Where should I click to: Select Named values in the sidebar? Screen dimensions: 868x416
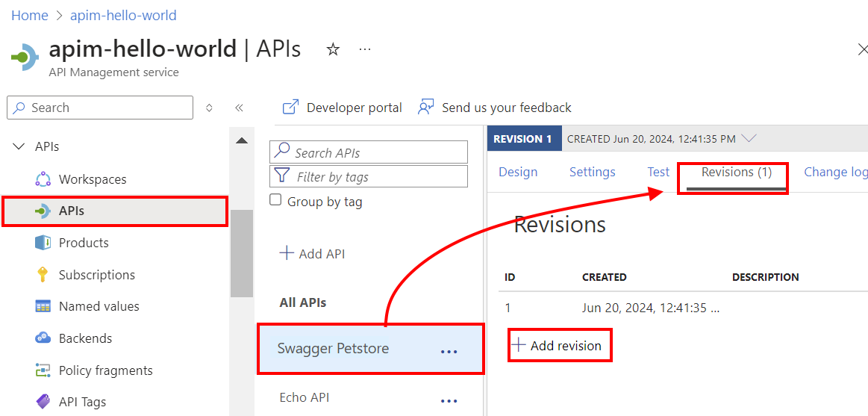[x=99, y=306]
